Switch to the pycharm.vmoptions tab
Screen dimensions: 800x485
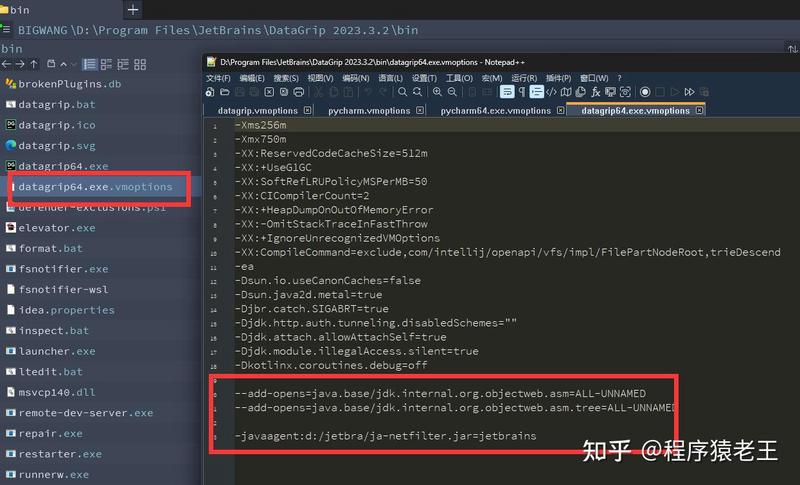pyautogui.click(x=369, y=111)
